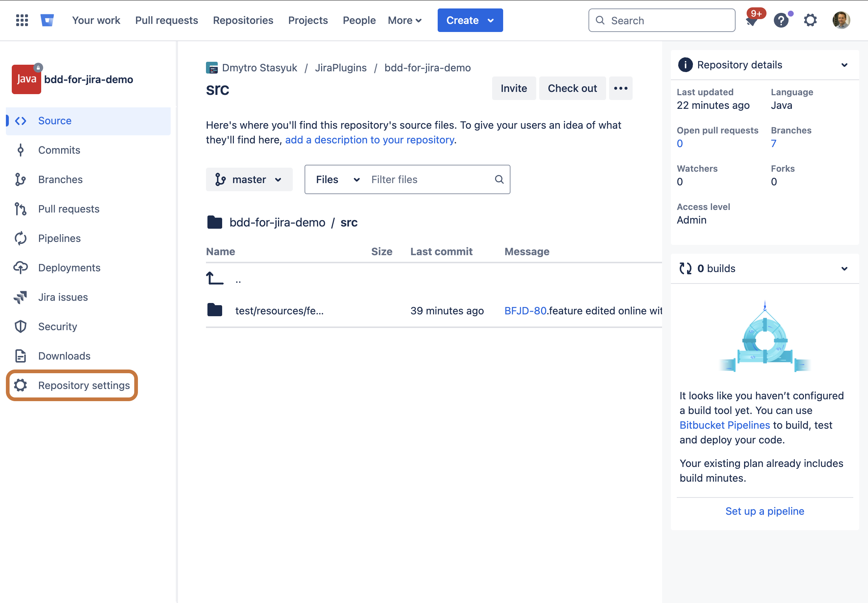Open the BFJD-80 issue link
Screen dimensions: 868x603
point(525,311)
